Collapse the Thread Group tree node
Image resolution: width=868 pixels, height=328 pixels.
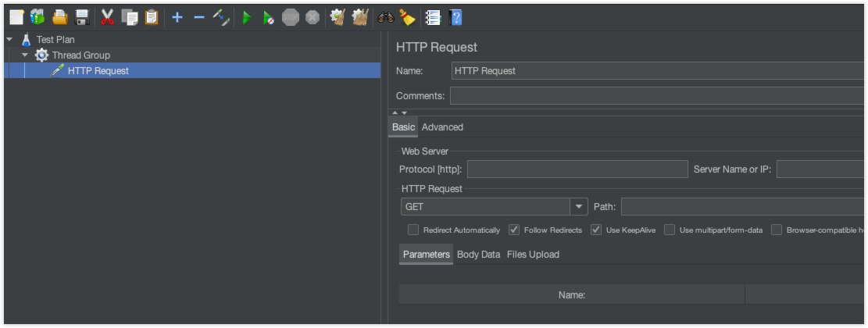point(25,55)
